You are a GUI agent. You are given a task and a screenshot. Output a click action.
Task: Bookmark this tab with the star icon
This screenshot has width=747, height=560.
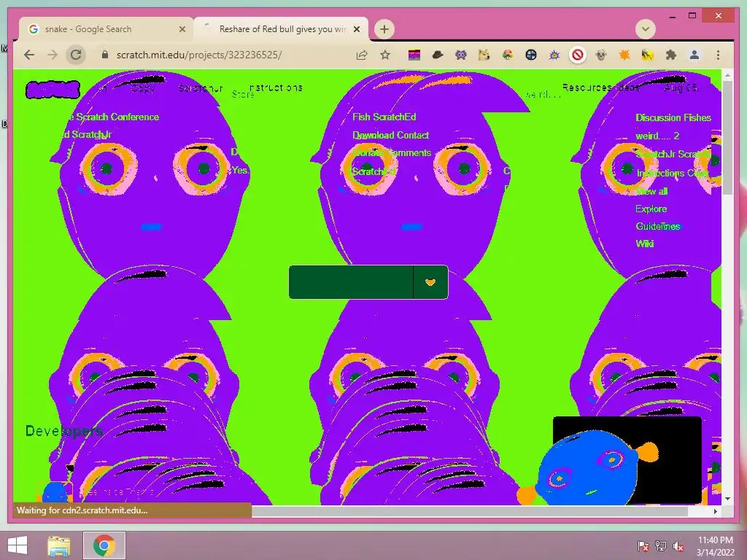coord(385,55)
